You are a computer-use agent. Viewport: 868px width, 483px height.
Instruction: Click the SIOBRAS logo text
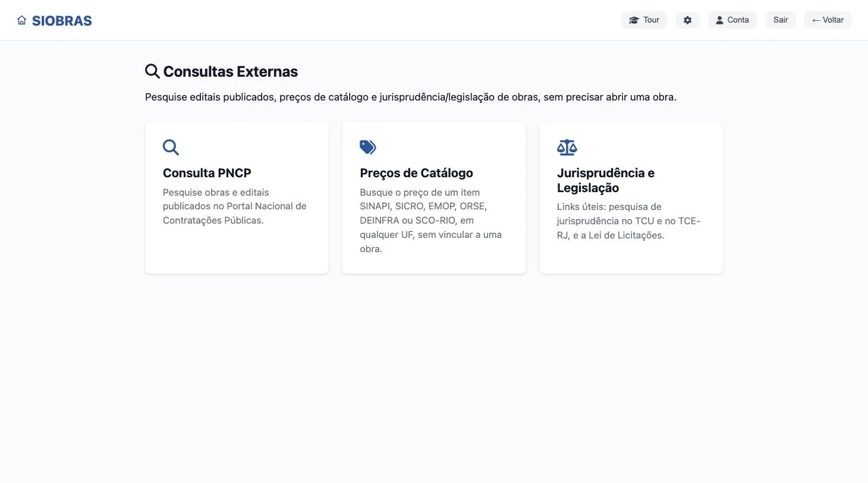[x=62, y=21]
